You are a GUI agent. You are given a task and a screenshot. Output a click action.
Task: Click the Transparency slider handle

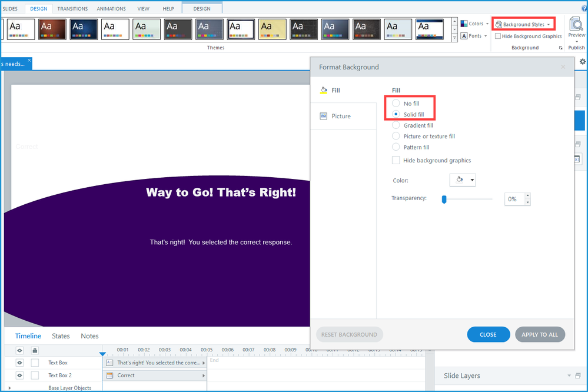pos(444,200)
